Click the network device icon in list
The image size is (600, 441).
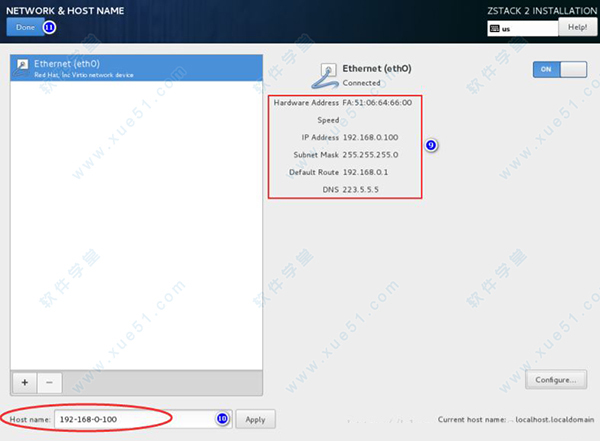20,67
